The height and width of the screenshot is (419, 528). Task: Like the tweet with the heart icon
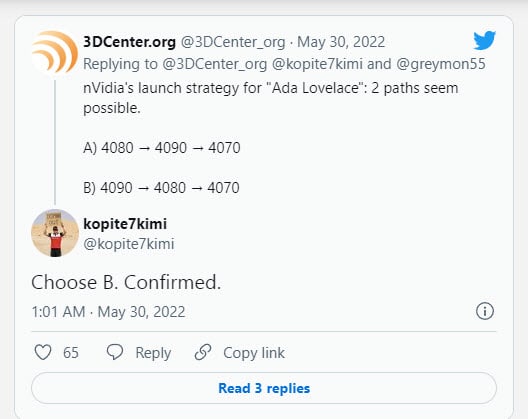43,352
